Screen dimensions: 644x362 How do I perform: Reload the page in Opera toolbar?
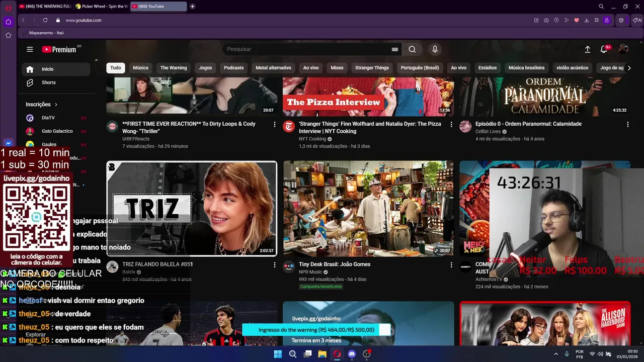(x=45, y=20)
